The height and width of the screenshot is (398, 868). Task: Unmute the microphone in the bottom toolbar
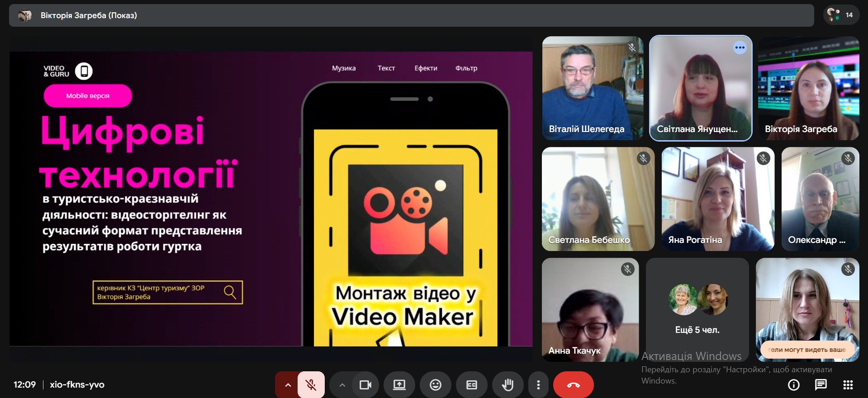[311, 385]
